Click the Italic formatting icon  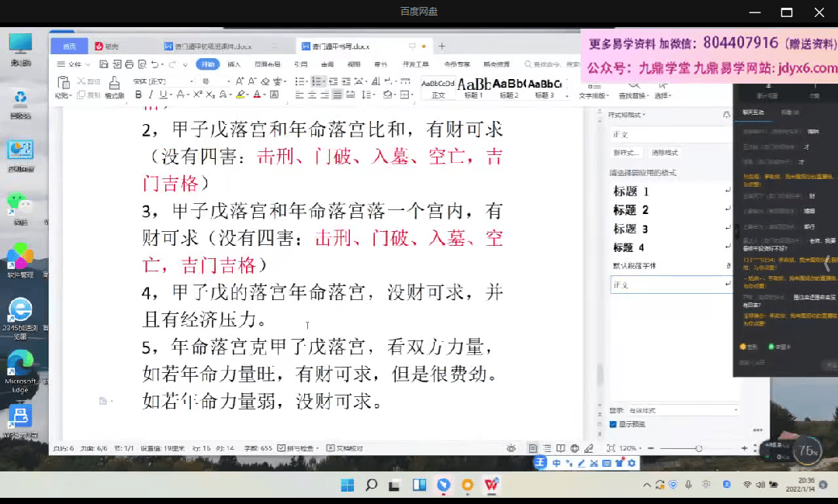151,95
